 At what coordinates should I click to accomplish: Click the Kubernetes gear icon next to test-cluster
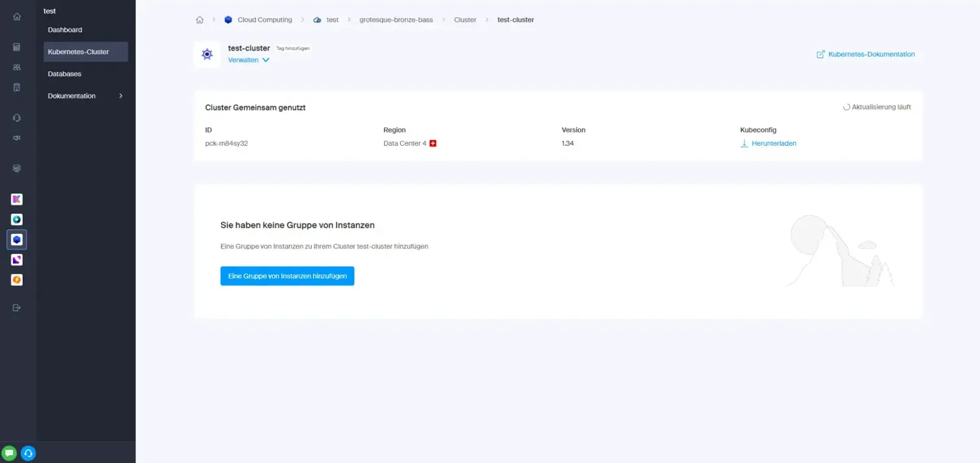[207, 54]
